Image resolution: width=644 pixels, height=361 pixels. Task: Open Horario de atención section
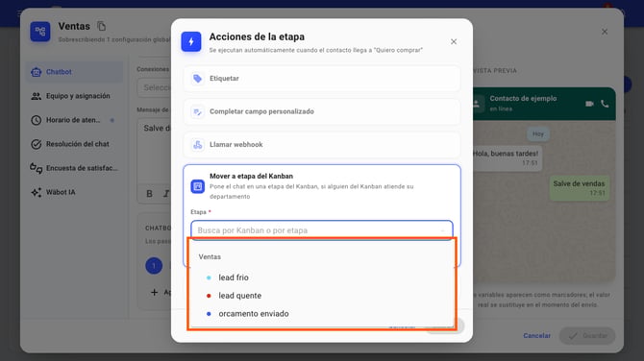pos(74,120)
